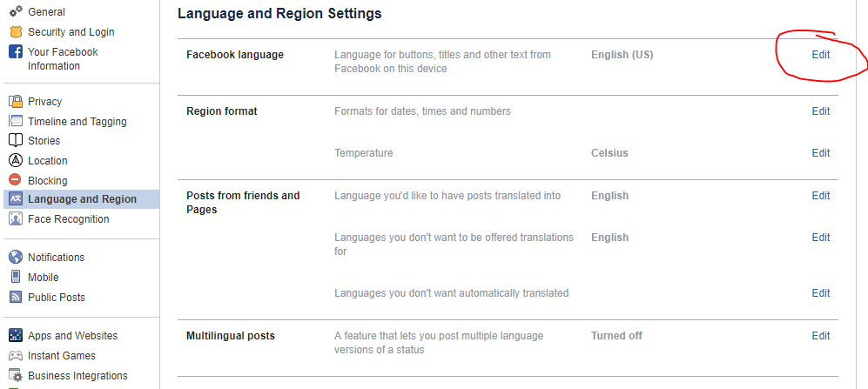Click the General gears icon

pos(15,12)
